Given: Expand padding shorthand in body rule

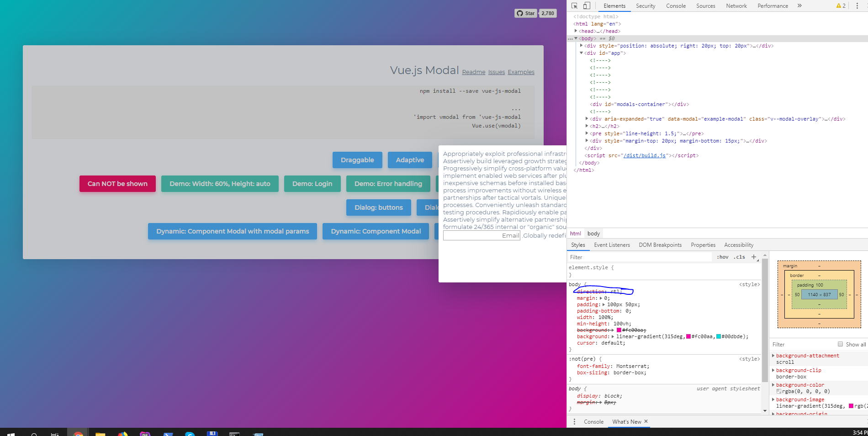Looking at the screenshot, I should [603, 304].
